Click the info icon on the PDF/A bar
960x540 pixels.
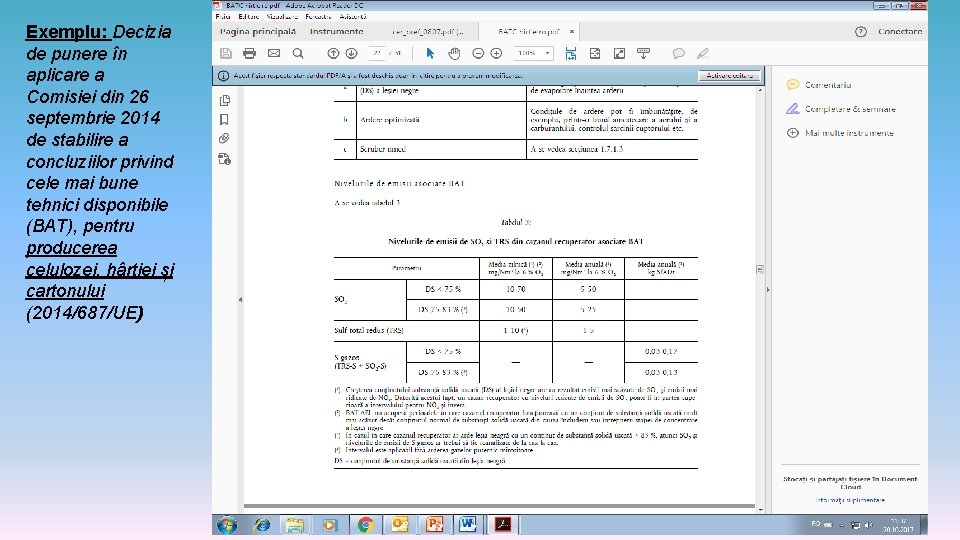(x=223, y=76)
